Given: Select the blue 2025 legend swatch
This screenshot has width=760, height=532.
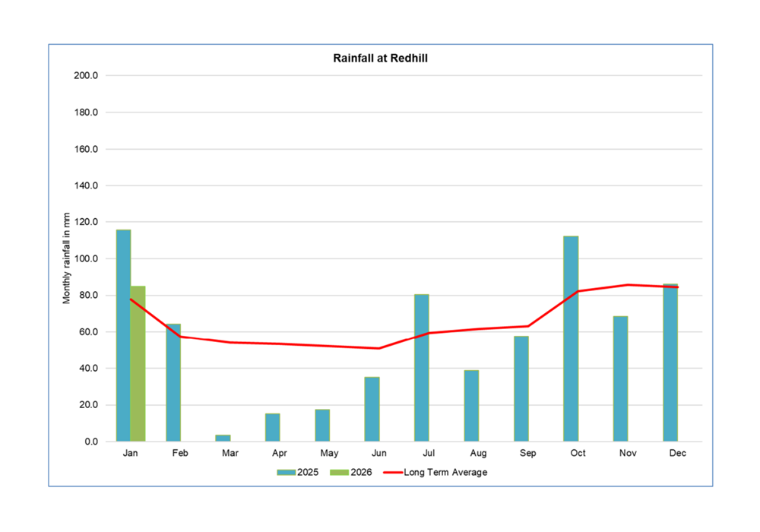Looking at the screenshot, I should (286, 472).
